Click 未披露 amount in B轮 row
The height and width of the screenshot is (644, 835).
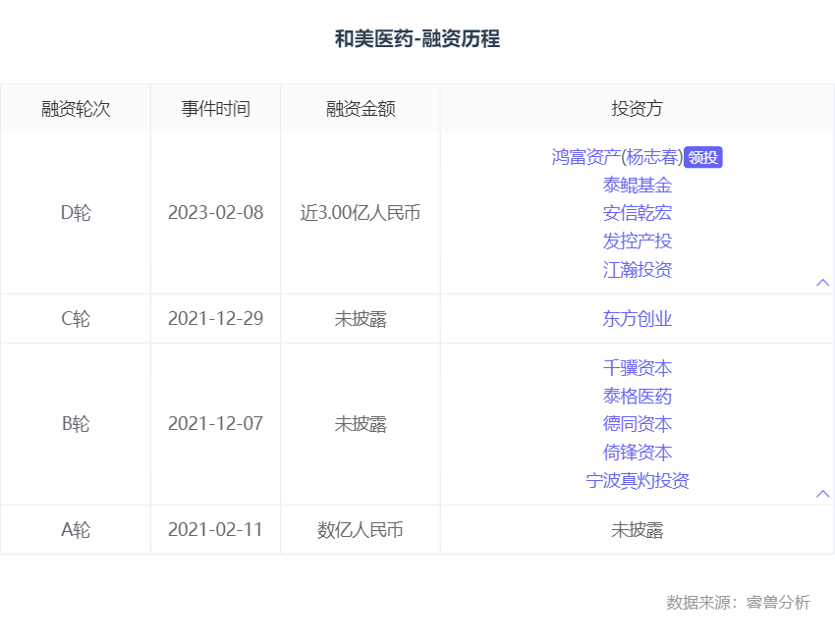click(x=361, y=424)
